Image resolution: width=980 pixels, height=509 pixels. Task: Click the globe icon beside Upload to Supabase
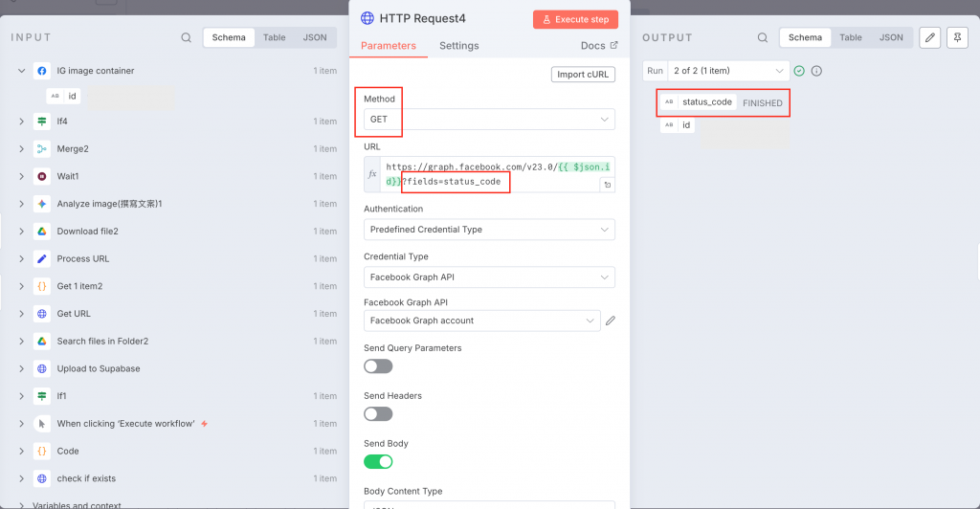click(42, 368)
